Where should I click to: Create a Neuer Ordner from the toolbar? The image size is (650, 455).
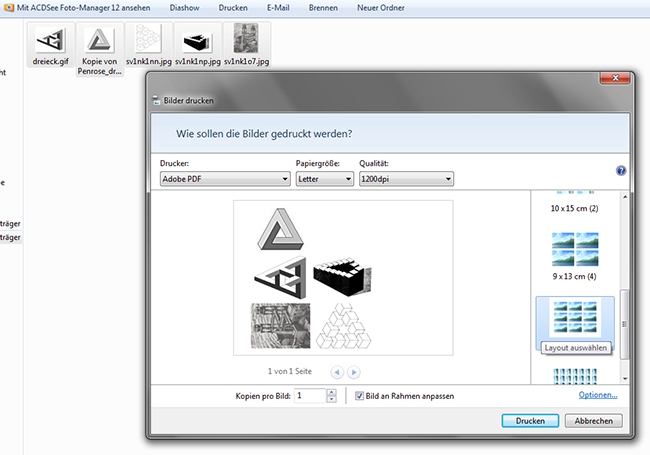[381, 7]
